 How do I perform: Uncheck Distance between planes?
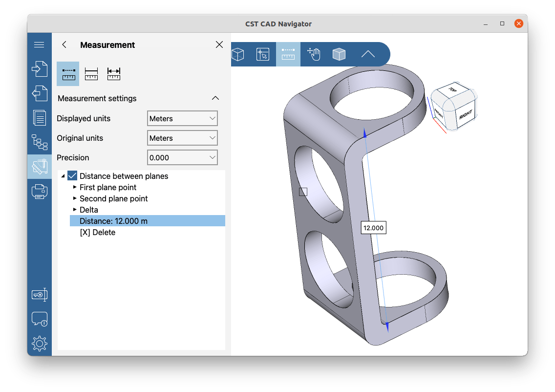click(72, 175)
